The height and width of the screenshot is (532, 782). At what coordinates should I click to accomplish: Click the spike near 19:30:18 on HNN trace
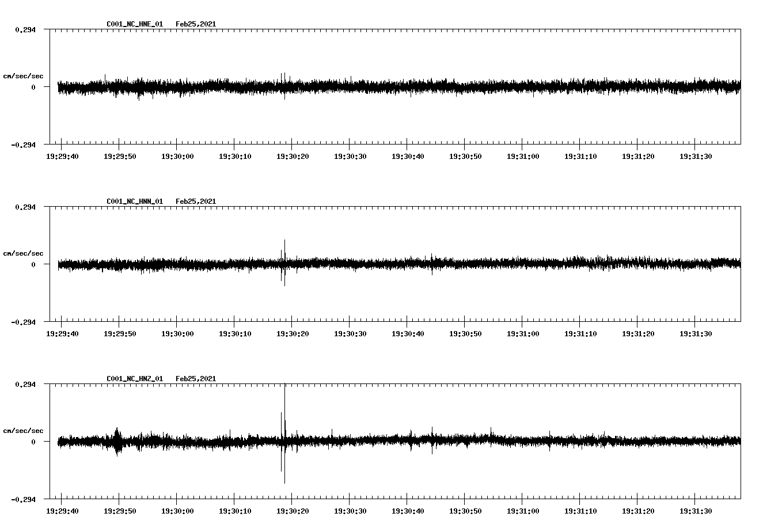[284, 262]
